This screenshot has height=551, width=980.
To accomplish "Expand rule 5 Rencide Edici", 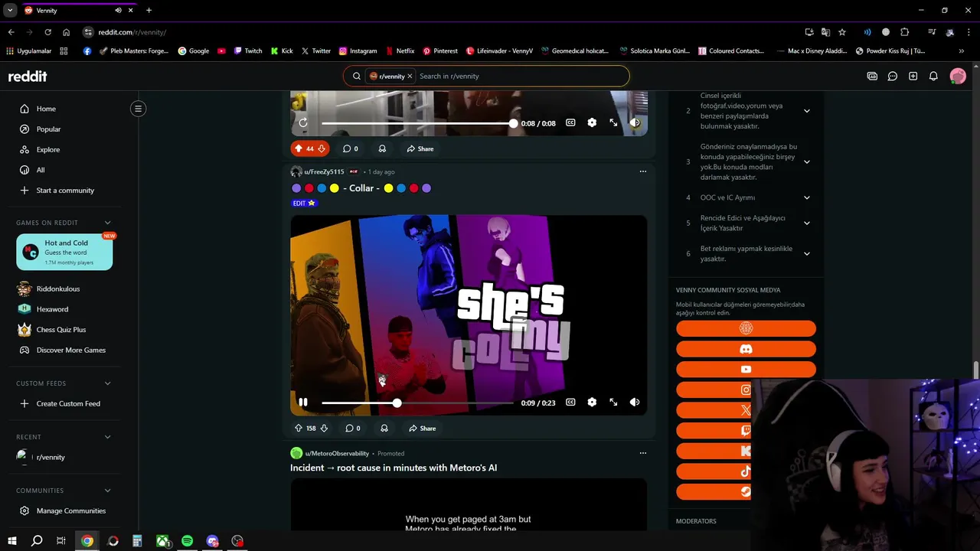I will click(807, 223).
